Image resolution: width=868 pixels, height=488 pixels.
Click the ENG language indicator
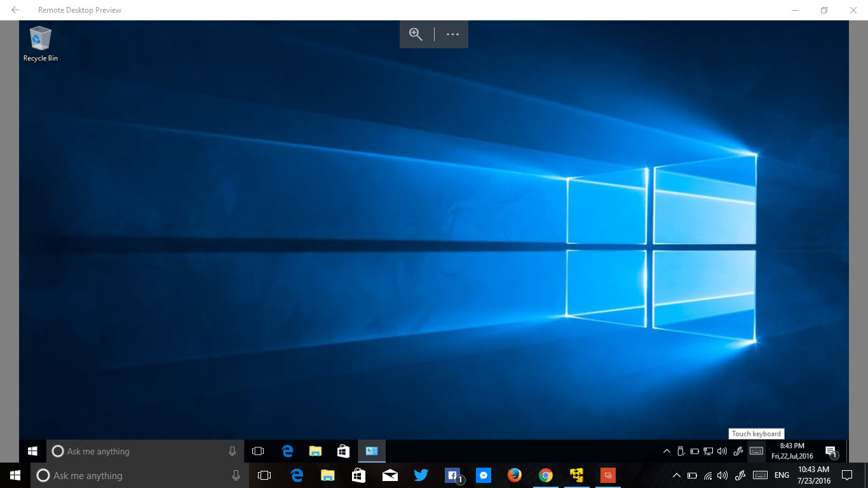[782, 475]
